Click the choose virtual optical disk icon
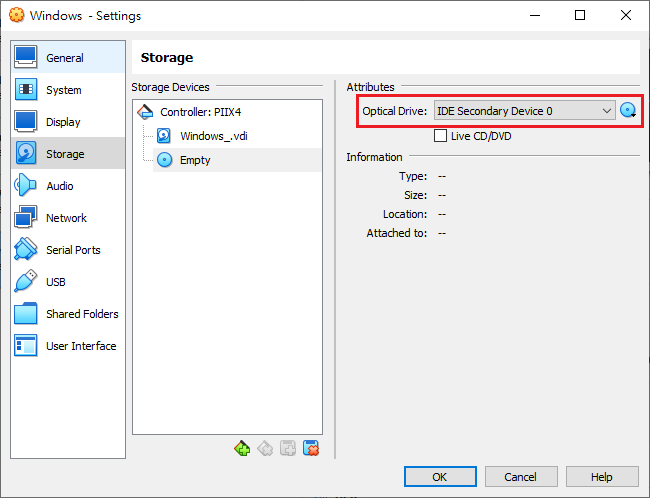The image size is (650, 498). point(628,111)
